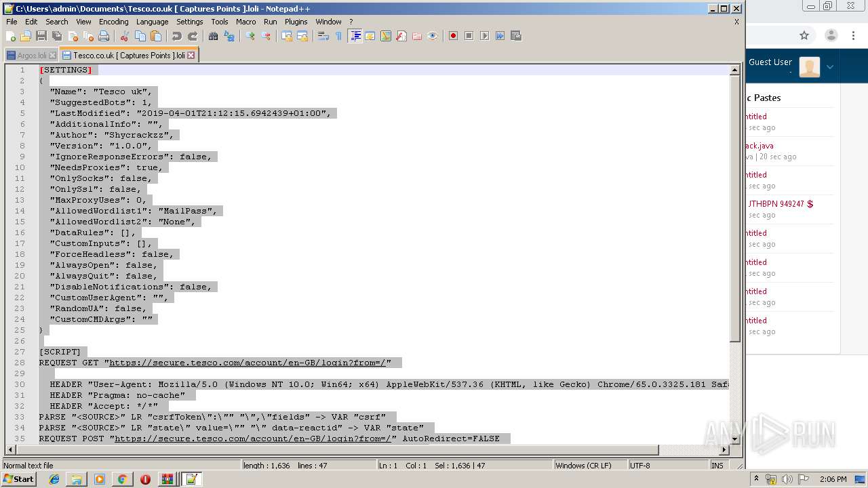Click the Playback macro icon
Screen dimensions: 868x488
484,36
